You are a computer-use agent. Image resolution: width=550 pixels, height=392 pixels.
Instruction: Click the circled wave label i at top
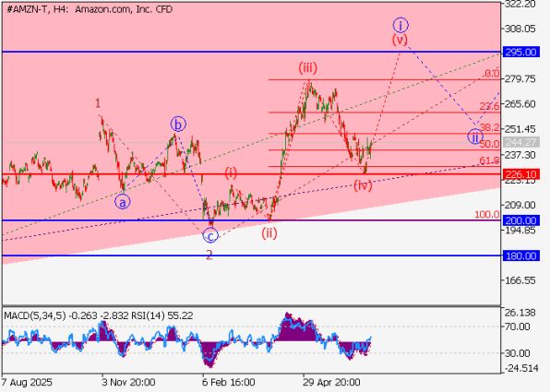pyautogui.click(x=401, y=25)
